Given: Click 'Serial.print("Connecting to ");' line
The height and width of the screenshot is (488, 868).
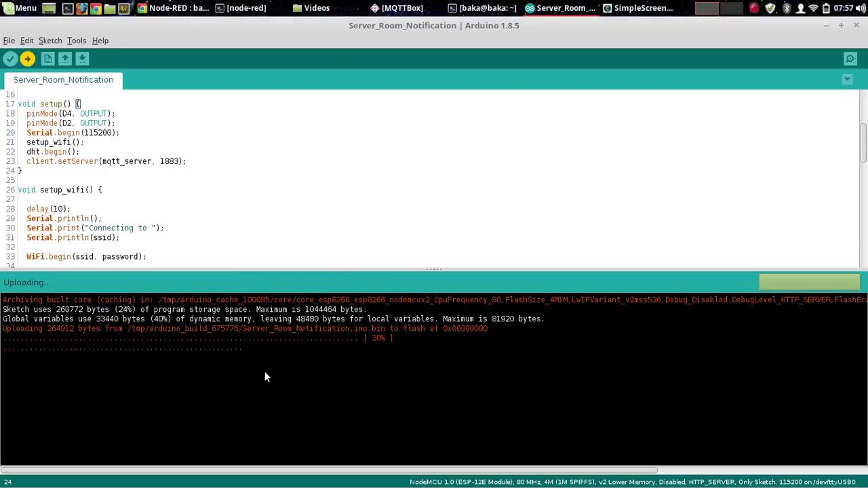Looking at the screenshot, I should [95, 228].
